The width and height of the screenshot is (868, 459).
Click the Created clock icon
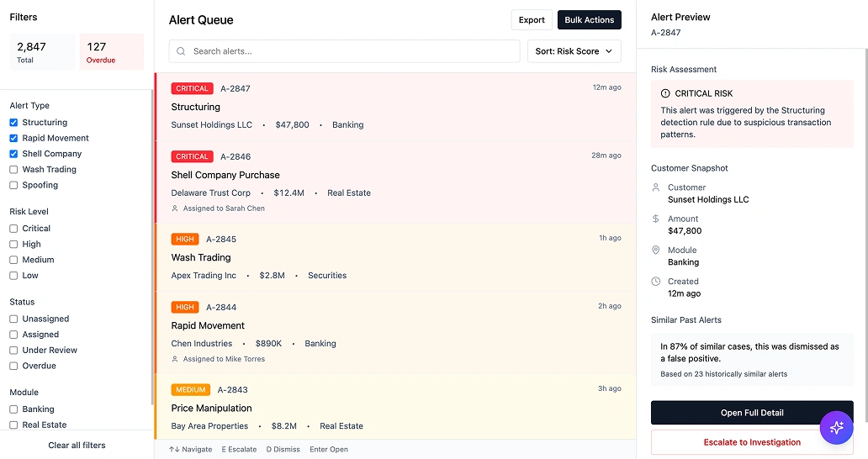[x=656, y=282]
